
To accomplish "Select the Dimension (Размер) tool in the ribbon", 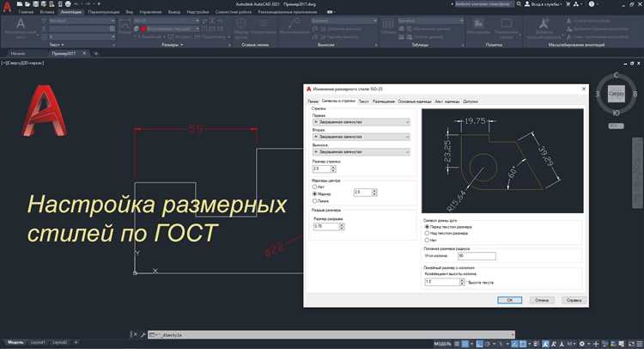I will [x=125, y=27].
